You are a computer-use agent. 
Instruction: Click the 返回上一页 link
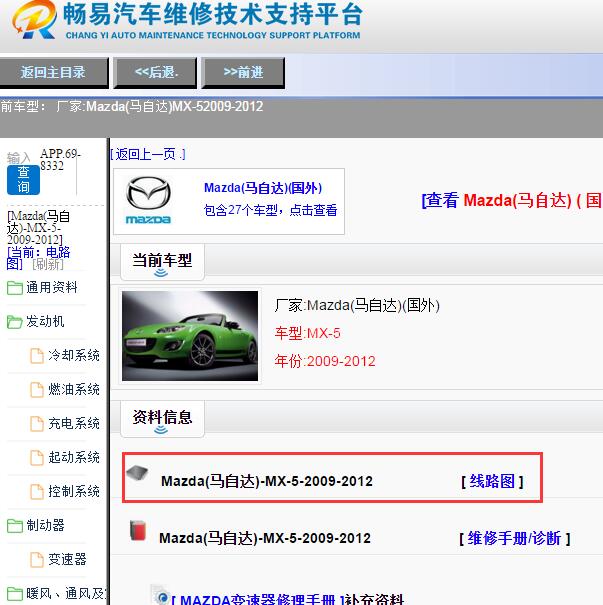point(148,154)
